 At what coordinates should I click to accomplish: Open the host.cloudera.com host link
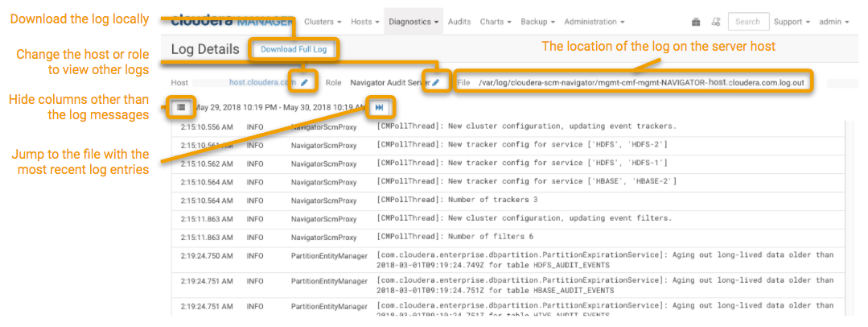click(x=260, y=82)
